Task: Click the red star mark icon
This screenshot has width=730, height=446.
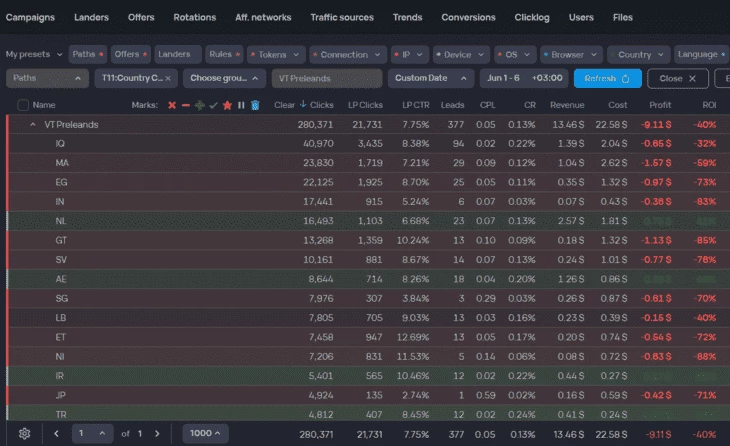Action: (227, 105)
